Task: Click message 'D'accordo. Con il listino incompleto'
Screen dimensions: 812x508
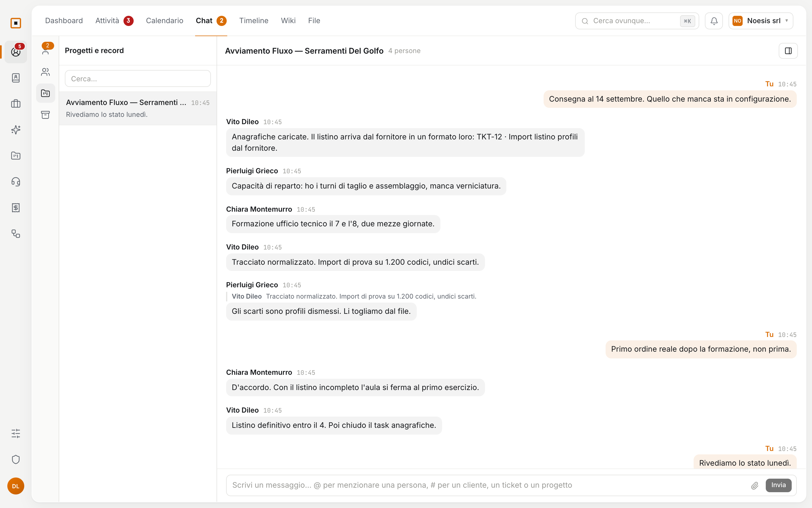Action: pyautogui.click(x=355, y=387)
